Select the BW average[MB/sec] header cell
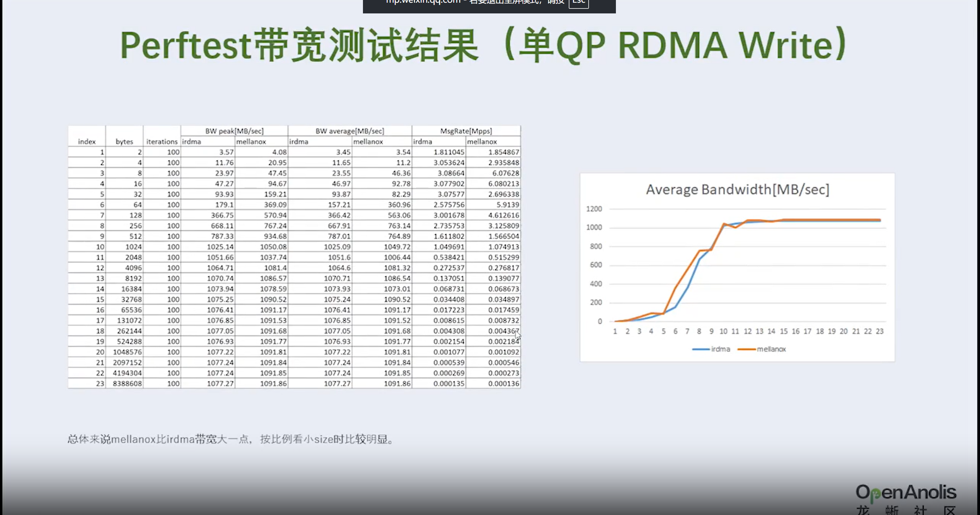 coord(350,131)
